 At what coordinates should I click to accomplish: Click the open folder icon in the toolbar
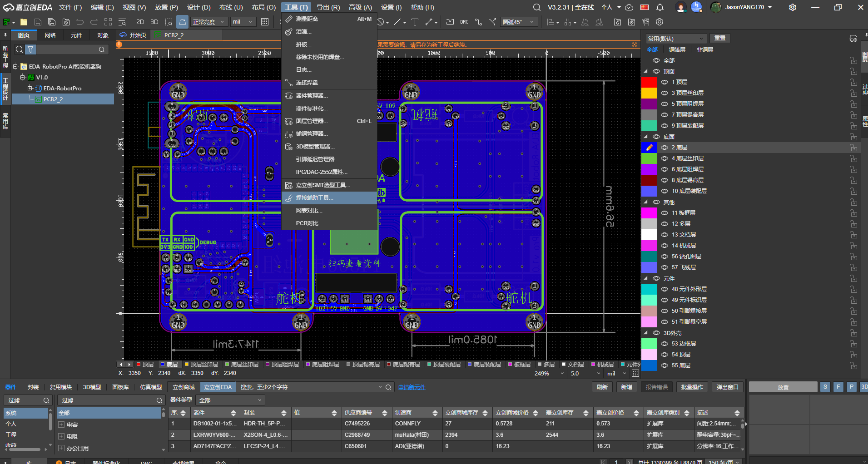(24, 22)
